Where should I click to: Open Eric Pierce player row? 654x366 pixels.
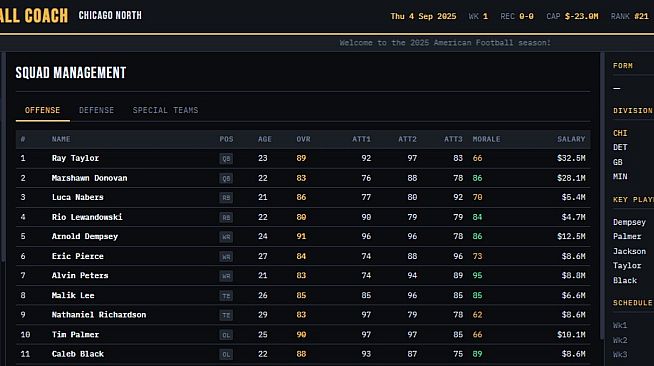[303, 256]
